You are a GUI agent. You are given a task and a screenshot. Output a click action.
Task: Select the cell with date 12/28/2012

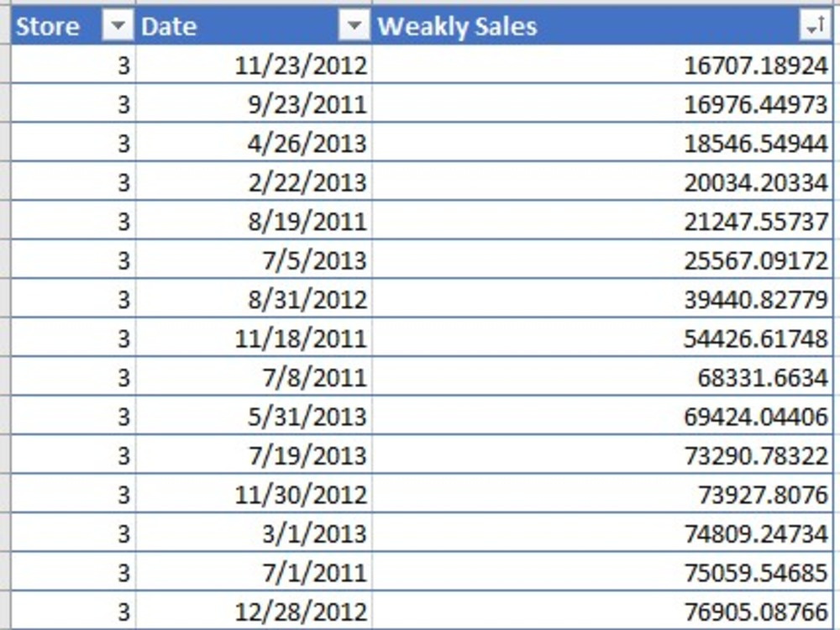(x=254, y=611)
